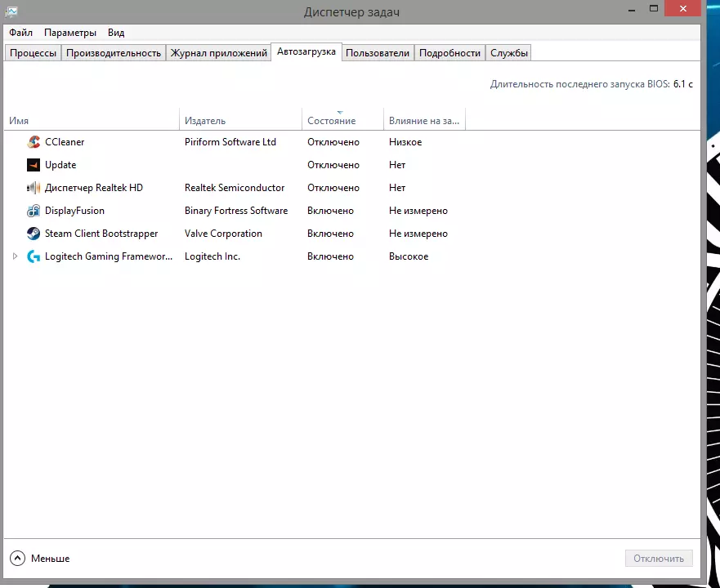Click the Logitech Inc. publisher cell
The image size is (720, 588).
point(212,256)
